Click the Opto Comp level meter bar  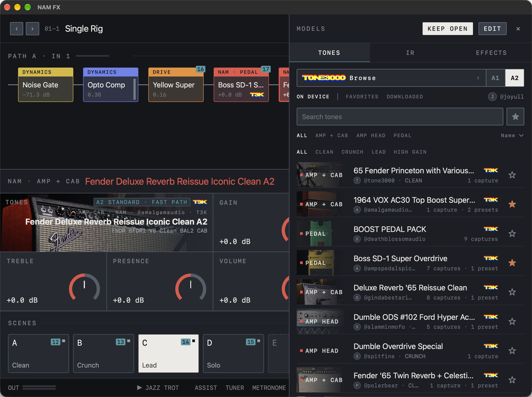(135, 89)
